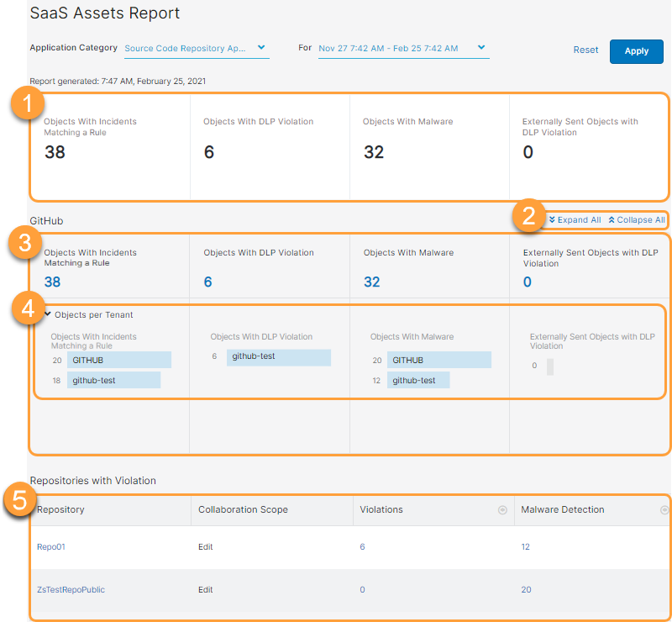Open the Repo01 repository details
This screenshot has width=672, height=622.
(x=50, y=546)
